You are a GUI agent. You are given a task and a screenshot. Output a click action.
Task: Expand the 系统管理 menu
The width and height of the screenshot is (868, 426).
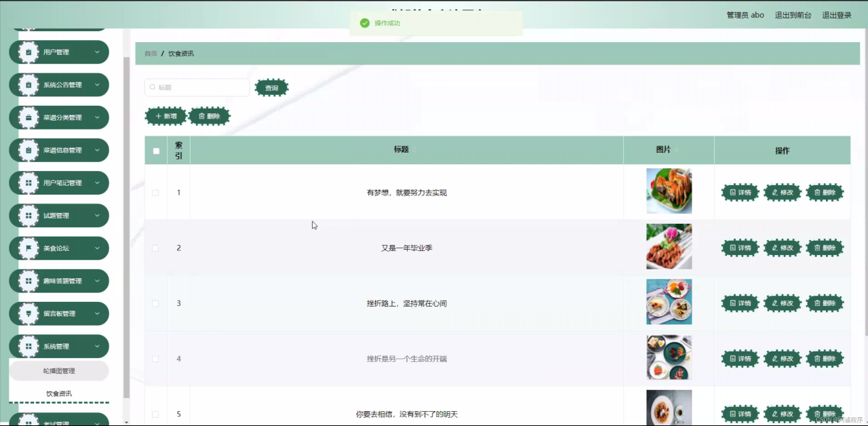tap(59, 346)
